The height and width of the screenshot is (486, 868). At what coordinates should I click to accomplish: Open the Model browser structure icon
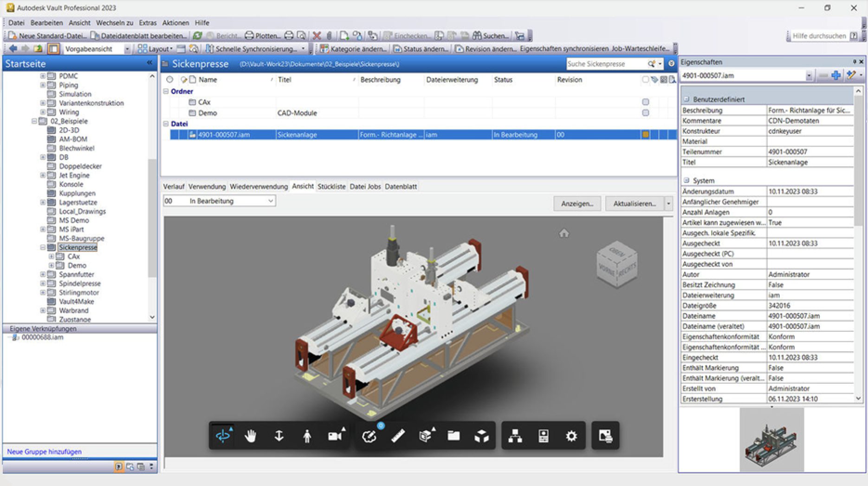[515, 436]
